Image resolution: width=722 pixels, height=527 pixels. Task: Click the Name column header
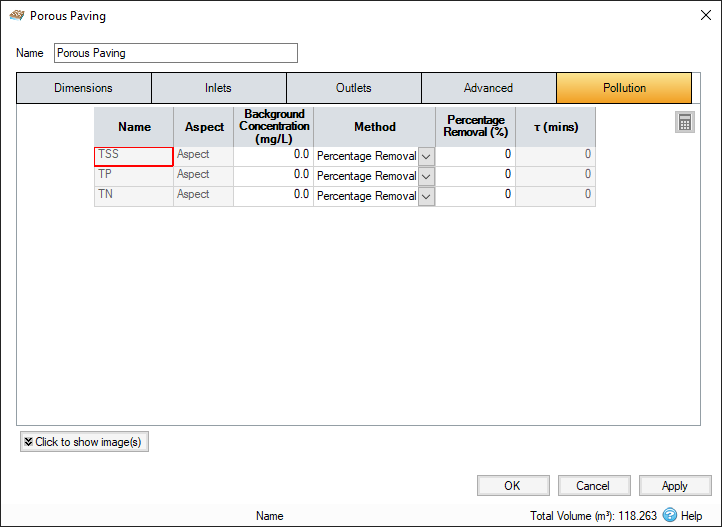click(x=134, y=127)
